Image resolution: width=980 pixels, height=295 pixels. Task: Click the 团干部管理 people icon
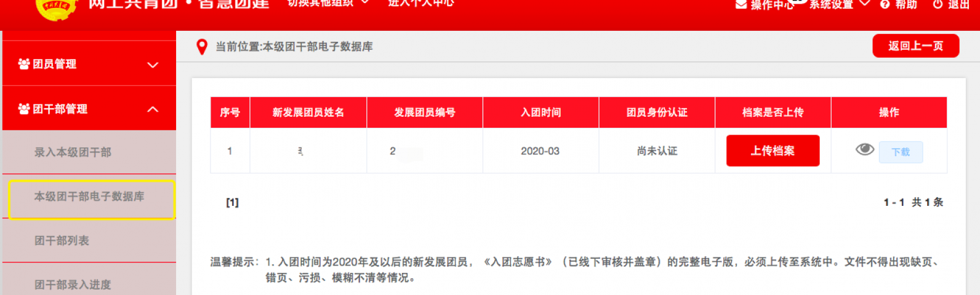(x=24, y=109)
